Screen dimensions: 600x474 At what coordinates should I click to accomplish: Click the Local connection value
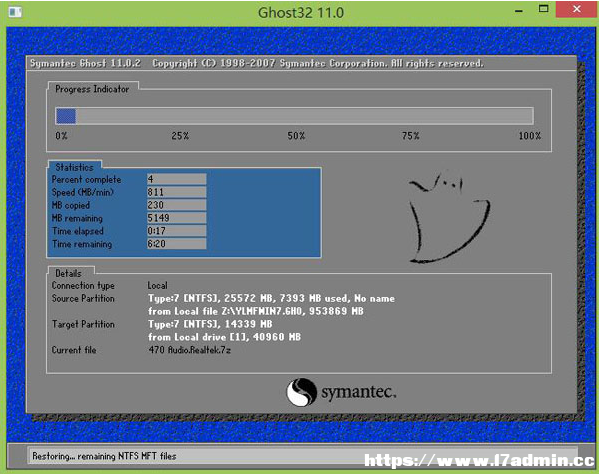pos(157,285)
